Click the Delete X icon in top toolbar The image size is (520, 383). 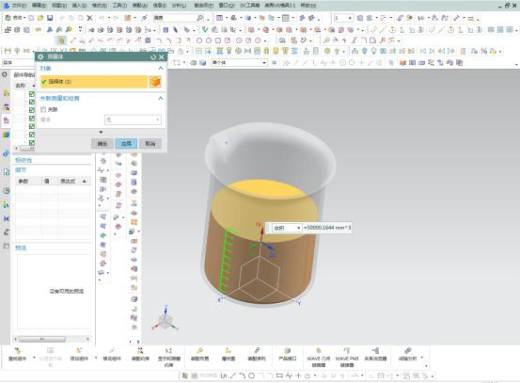click(x=89, y=18)
